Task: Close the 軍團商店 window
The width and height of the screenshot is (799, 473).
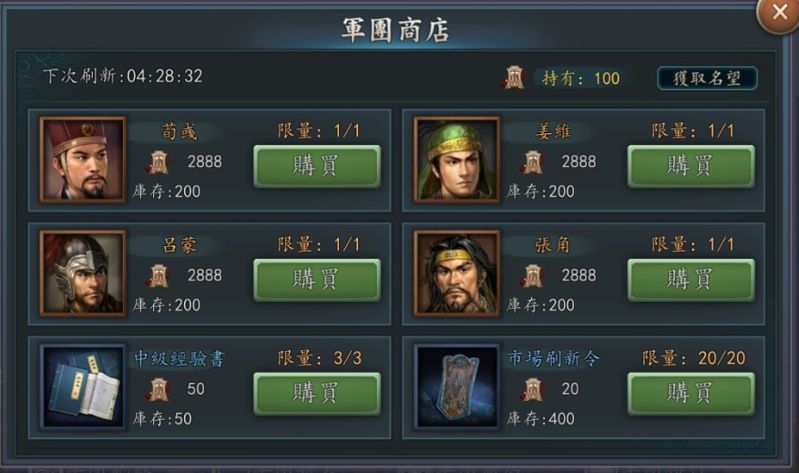Action: pyautogui.click(x=778, y=12)
